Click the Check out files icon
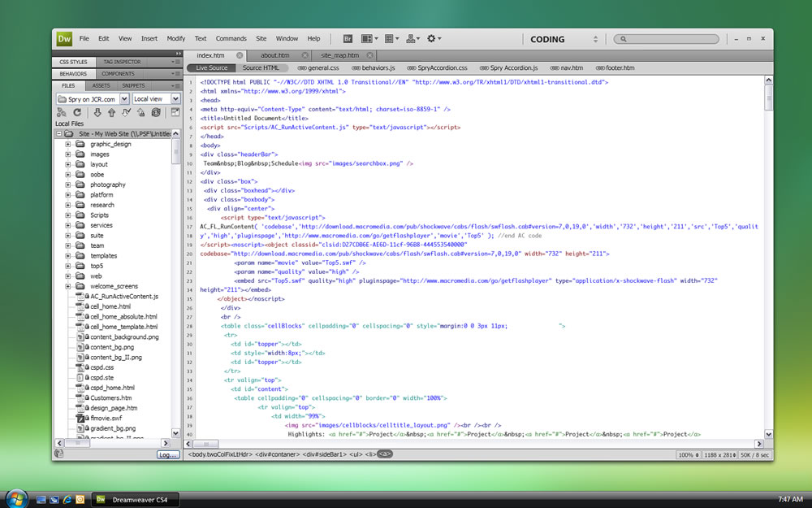This screenshot has width=812, height=508. point(126,112)
